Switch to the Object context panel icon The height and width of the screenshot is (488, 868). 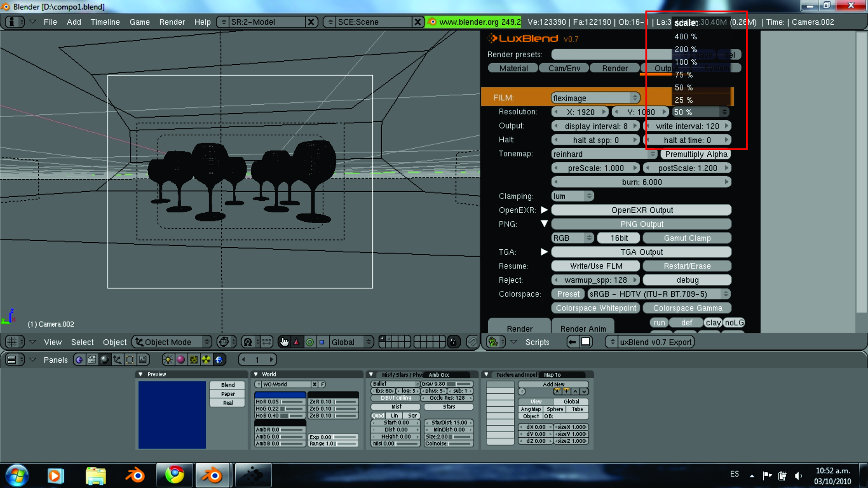point(118,360)
